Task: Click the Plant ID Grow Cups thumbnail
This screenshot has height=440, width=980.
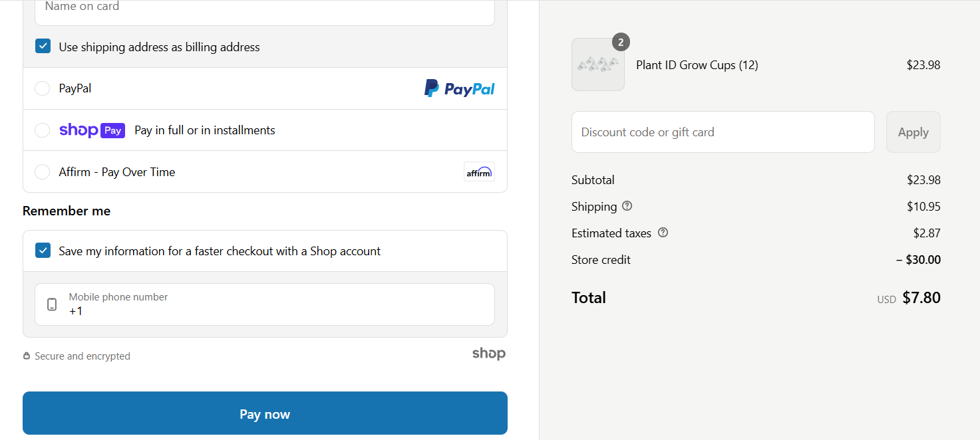Action: [598, 64]
